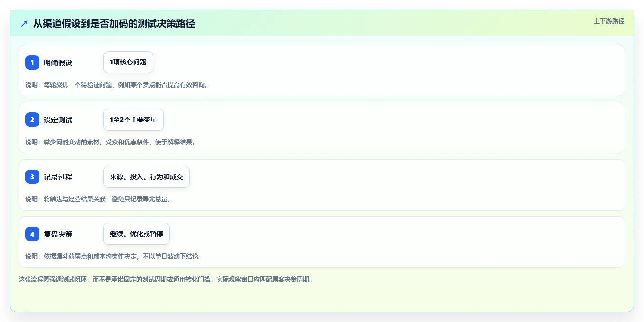This screenshot has width=644, height=322.
Task: Click the 明确假设 step label
Action: (x=58, y=62)
